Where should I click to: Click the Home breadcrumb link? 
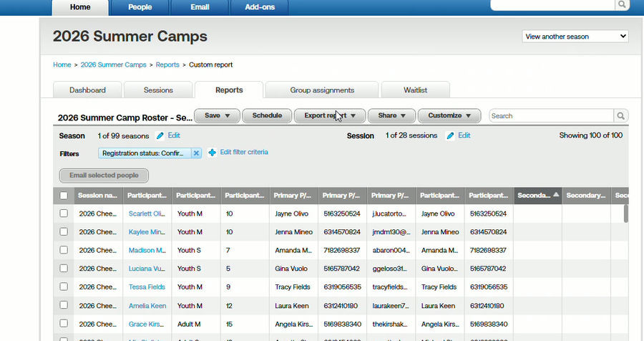click(x=62, y=64)
